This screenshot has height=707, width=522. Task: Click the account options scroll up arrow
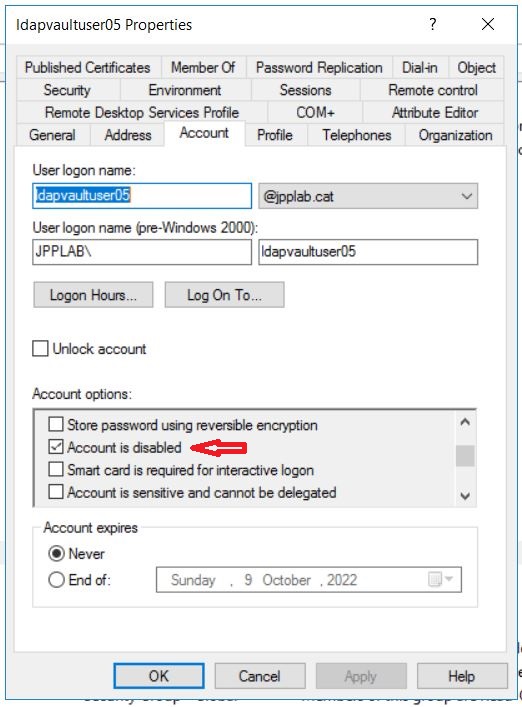(465, 422)
